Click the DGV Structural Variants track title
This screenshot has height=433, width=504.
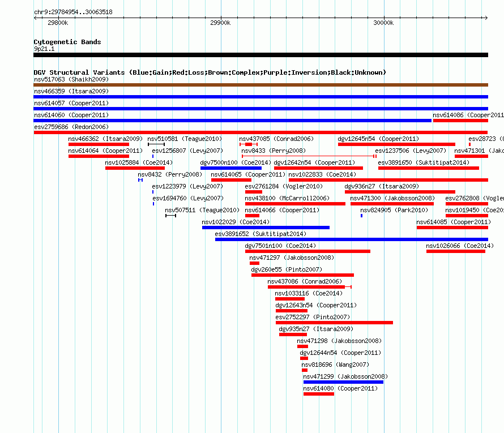tap(210, 72)
